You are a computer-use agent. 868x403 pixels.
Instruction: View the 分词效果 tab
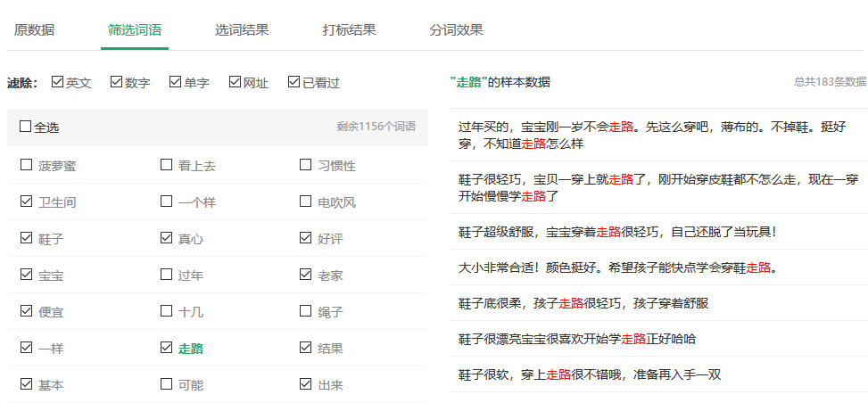tap(456, 30)
